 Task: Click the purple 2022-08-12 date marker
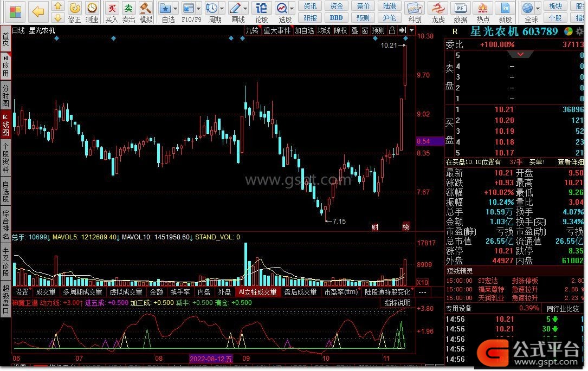(x=211, y=359)
